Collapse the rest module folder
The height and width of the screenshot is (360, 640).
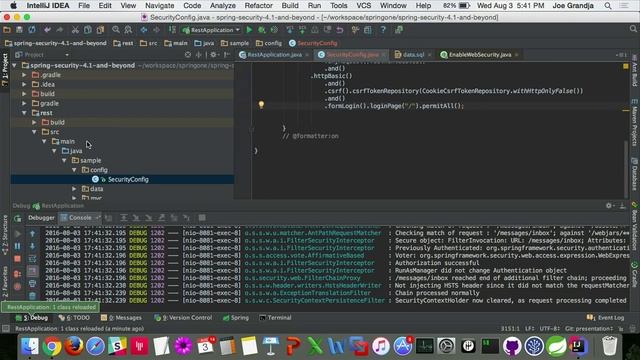(x=24, y=113)
